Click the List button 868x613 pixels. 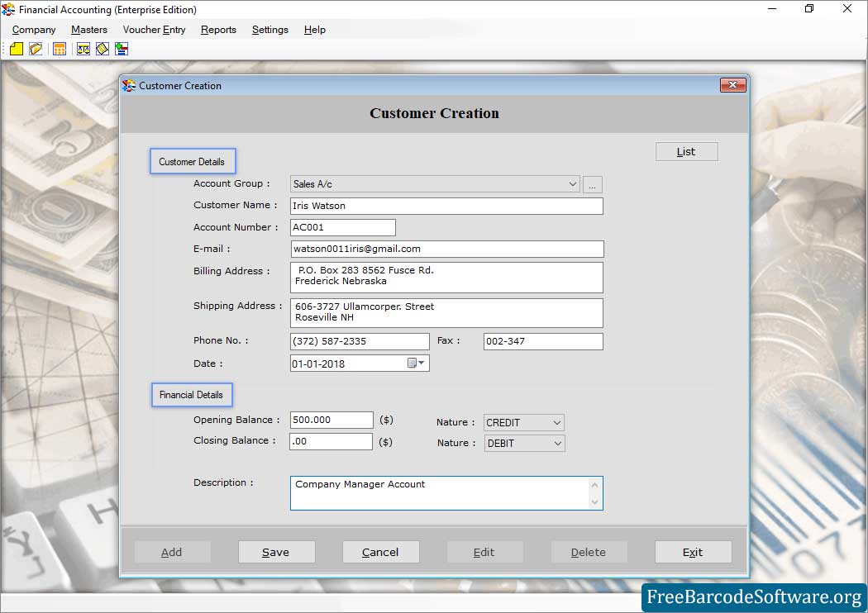686,151
